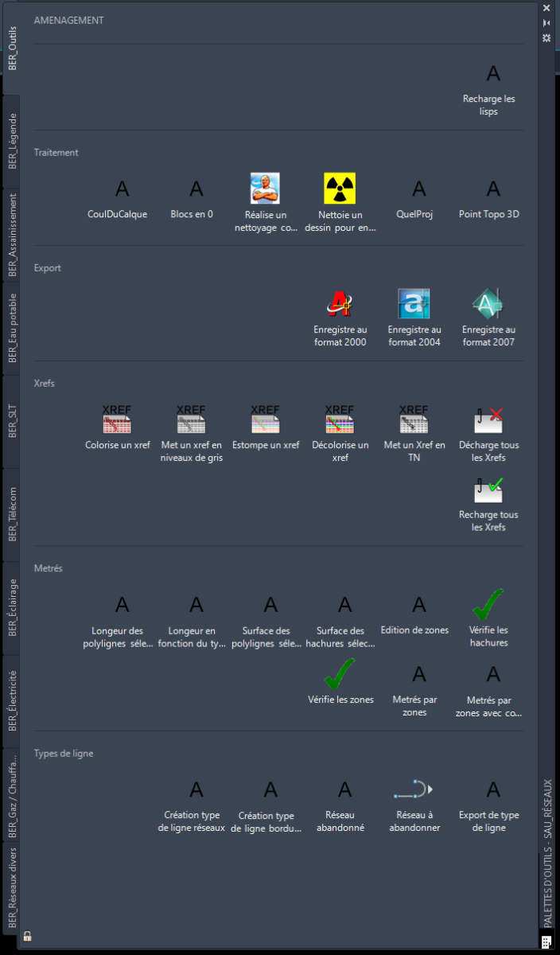Viewport: 560px width, 955px height.
Task: Click the Réseau à abandonner arrow icon
Action: point(414,790)
